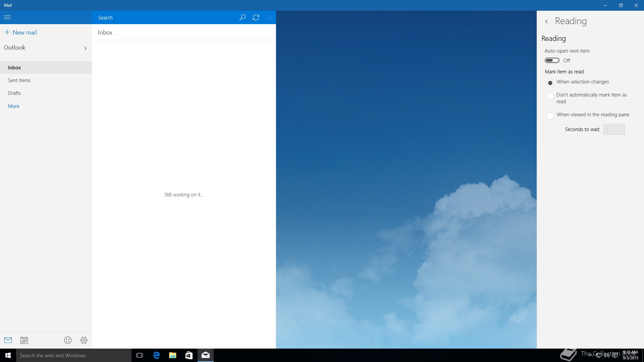
Task: Launch Microsoft Edge from taskbar
Action: (156, 355)
